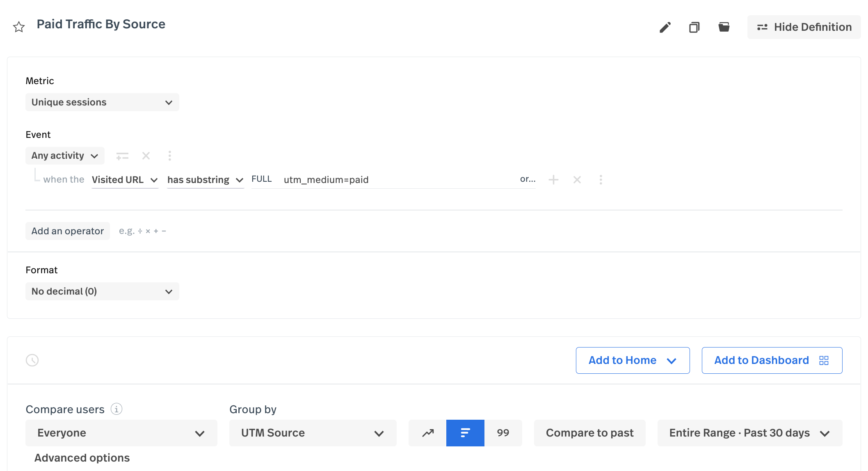Add an OR condition with the plus icon
This screenshot has width=868, height=471.
pos(553,180)
